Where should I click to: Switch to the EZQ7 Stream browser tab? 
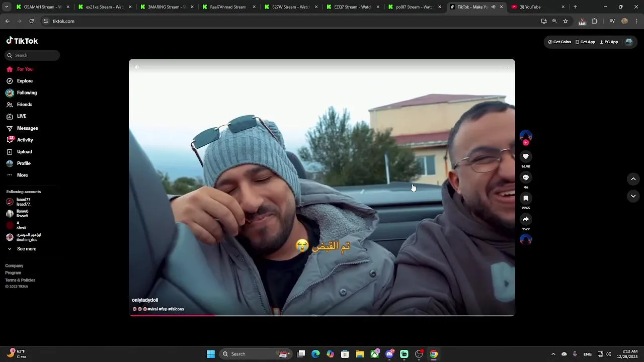[353, 7]
